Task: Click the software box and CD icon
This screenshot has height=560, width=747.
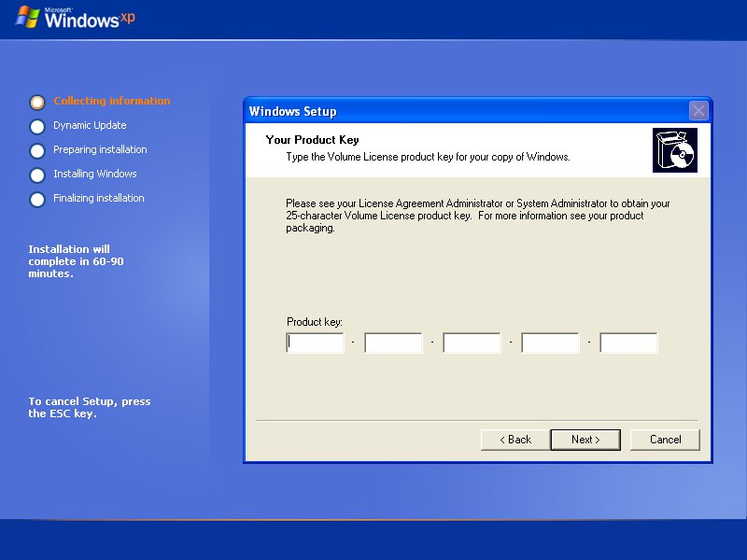Action: pyautogui.click(x=675, y=150)
